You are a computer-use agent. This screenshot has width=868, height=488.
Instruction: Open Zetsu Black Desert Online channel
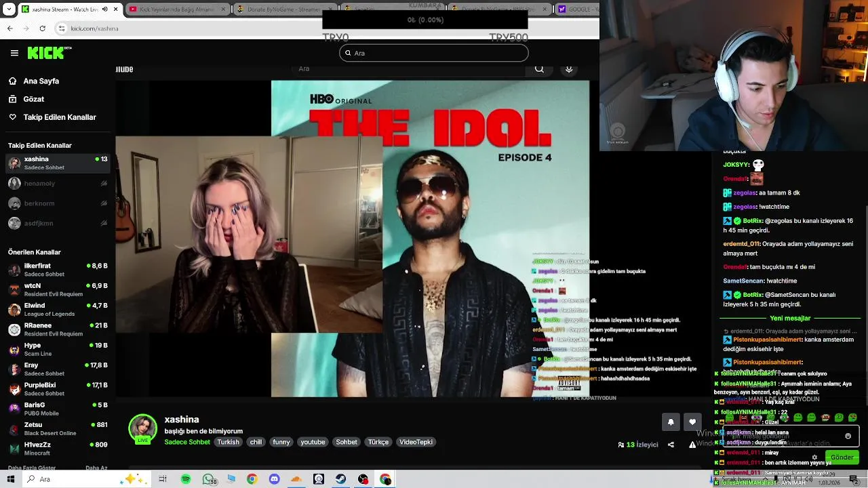(x=57, y=428)
